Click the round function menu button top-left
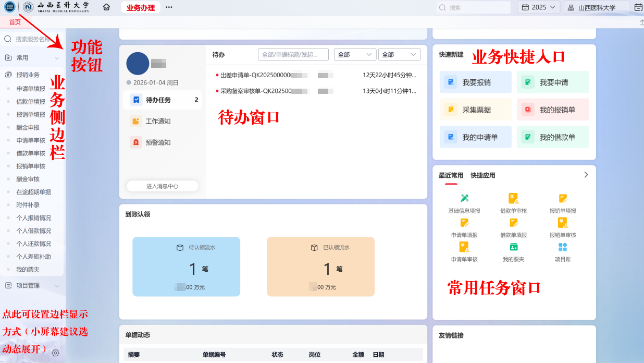The height and width of the screenshot is (363, 644). point(9,7)
